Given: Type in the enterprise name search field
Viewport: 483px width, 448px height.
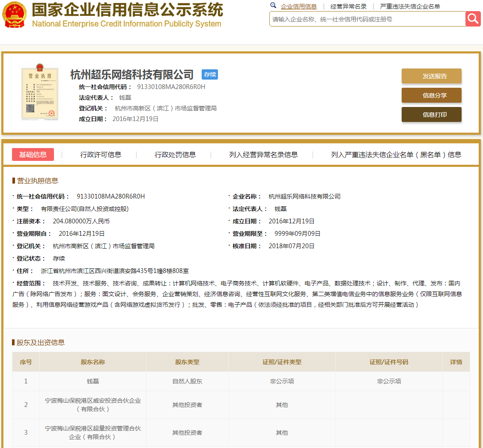Looking at the screenshot, I should (367, 19).
